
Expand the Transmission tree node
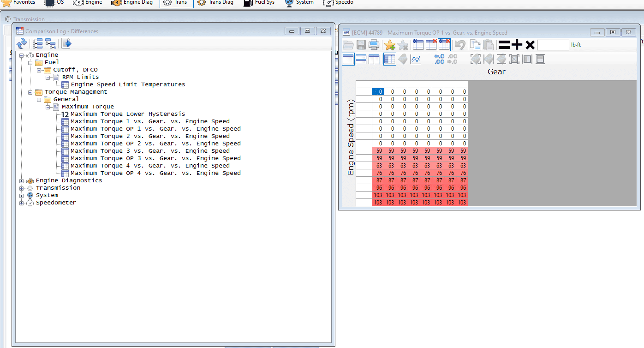point(21,188)
